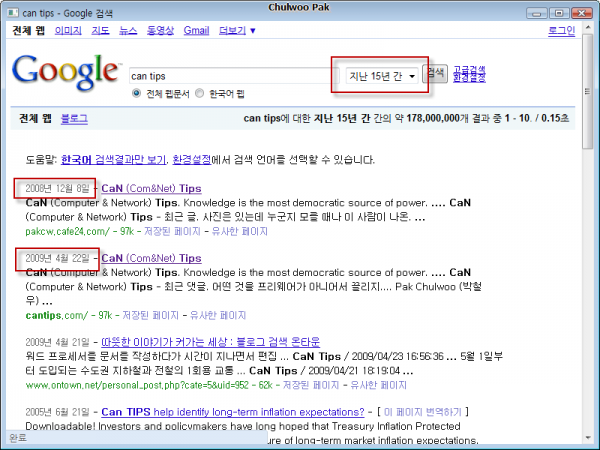The height and width of the screenshot is (450, 600).
Task: Maximize the browser window
Action: [x=559, y=13]
